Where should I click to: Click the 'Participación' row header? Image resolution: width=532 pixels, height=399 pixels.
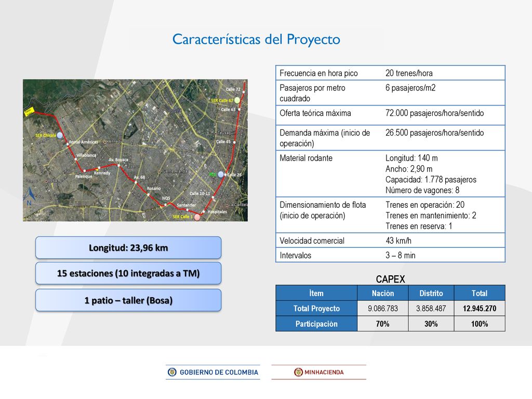click(x=316, y=324)
